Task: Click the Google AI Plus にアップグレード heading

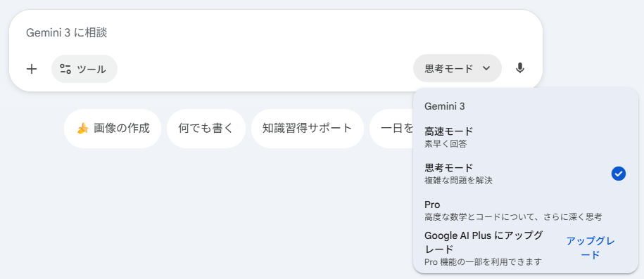Action: click(484, 242)
